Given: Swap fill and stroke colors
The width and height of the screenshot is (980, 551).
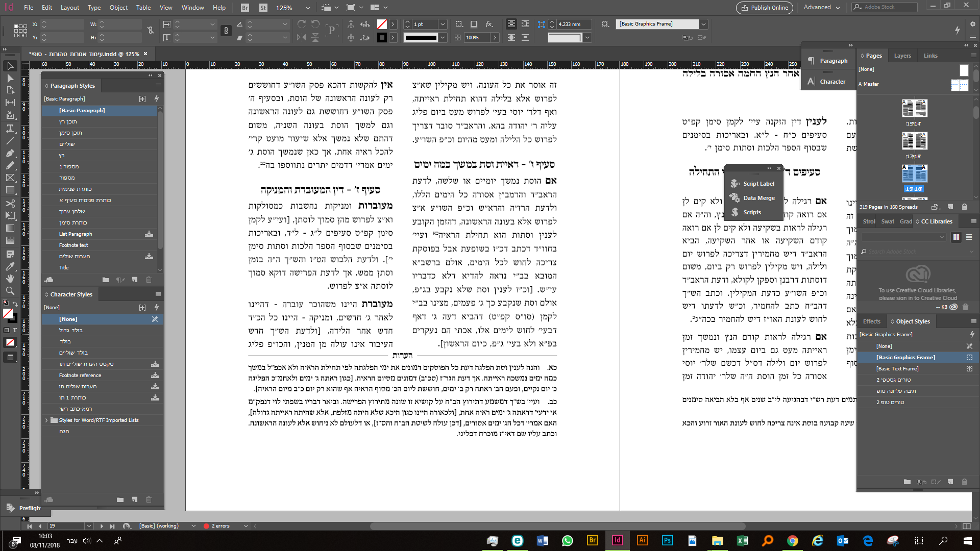Looking at the screenshot, I should click(x=15, y=305).
